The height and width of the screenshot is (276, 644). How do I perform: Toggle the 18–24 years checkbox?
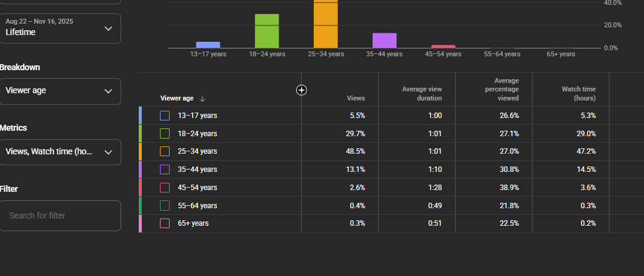[x=165, y=134]
